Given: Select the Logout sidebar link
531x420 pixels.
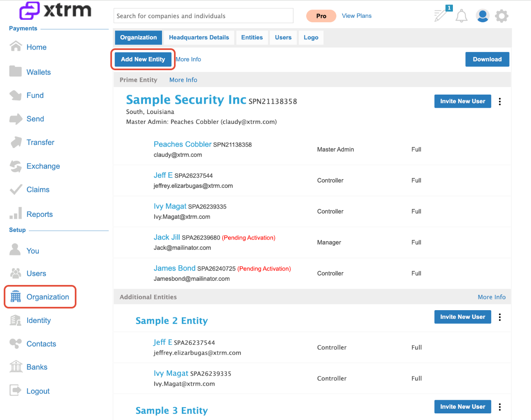Looking at the screenshot, I should tap(38, 391).
